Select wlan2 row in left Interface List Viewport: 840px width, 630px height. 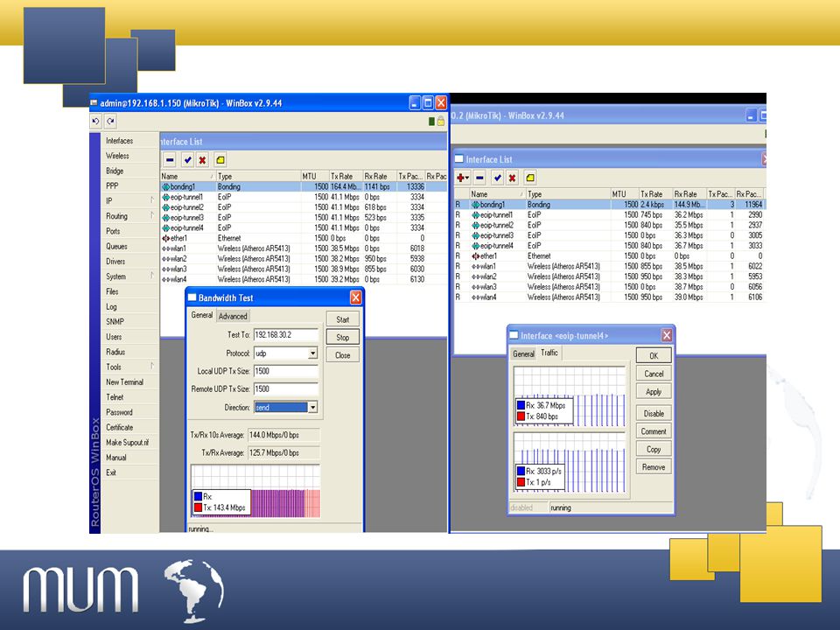pyautogui.click(x=304, y=259)
